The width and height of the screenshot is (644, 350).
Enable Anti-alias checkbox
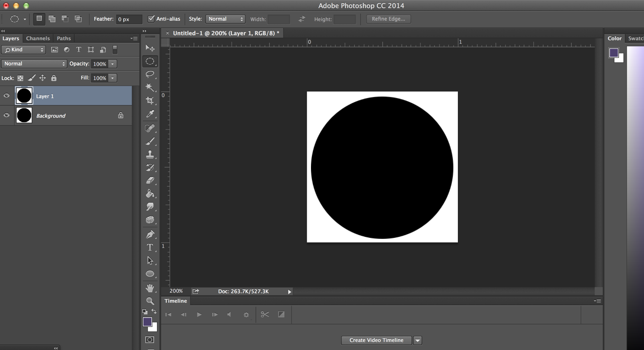click(x=151, y=19)
